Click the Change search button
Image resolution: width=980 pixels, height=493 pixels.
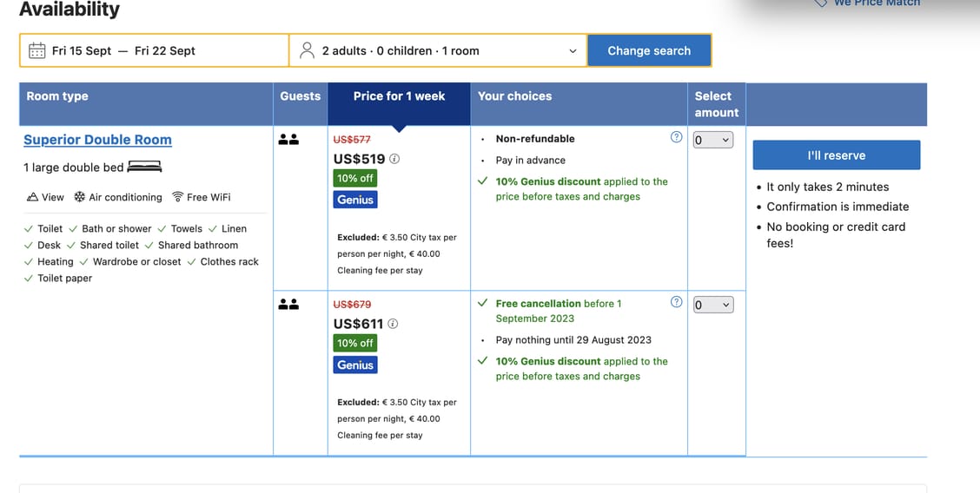pyautogui.click(x=649, y=50)
